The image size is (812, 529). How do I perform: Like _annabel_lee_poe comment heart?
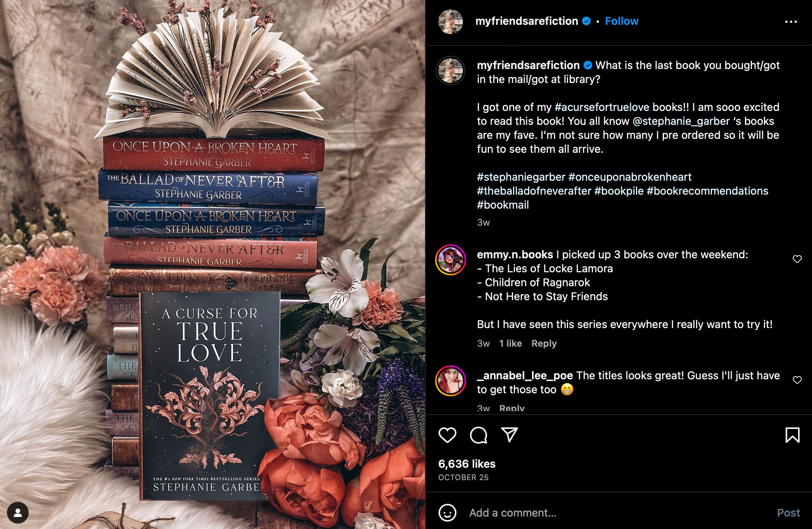click(797, 380)
